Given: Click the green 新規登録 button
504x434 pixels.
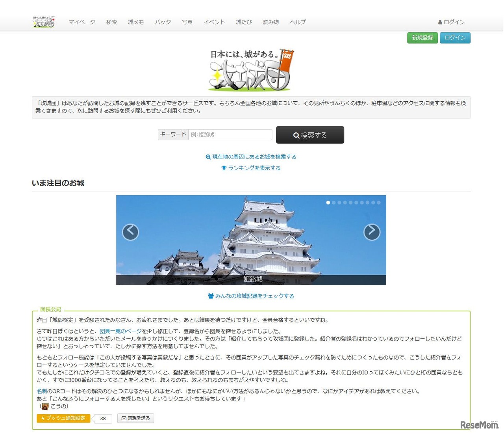Looking at the screenshot, I should click(x=422, y=38).
